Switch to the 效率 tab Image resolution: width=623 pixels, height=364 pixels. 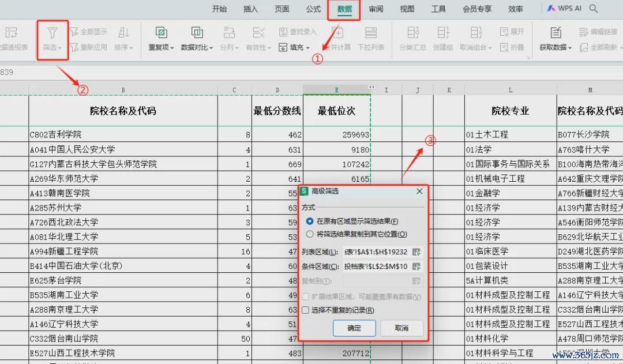coord(516,9)
